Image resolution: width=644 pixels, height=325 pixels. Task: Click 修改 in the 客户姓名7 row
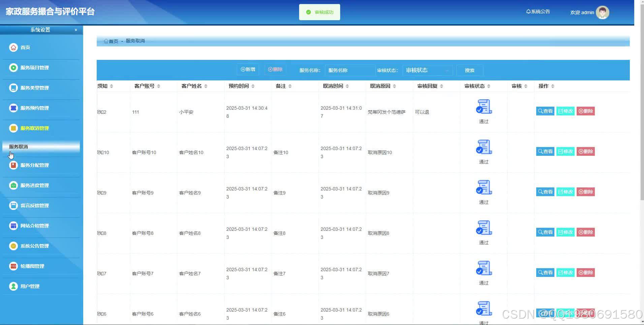565,273
